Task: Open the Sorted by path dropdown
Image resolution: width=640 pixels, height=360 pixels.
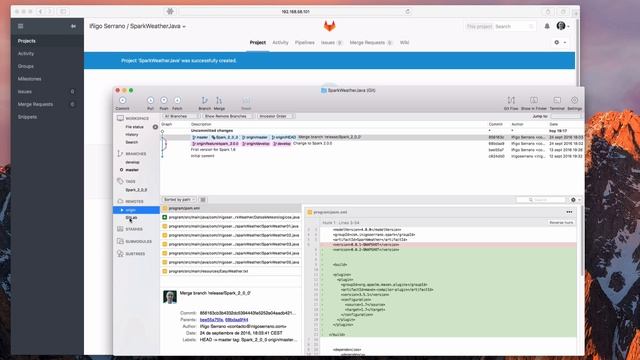Action: pyautogui.click(x=179, y=200)
